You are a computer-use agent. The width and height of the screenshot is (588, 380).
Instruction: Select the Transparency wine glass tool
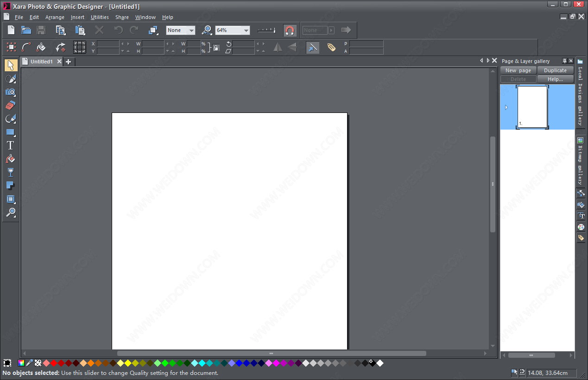click(11, 173)
